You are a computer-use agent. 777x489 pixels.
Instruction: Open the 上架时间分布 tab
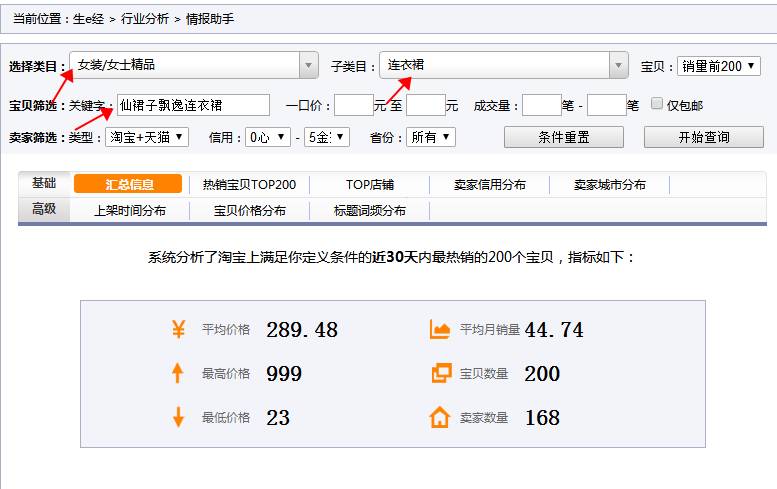tap(130, 211)
